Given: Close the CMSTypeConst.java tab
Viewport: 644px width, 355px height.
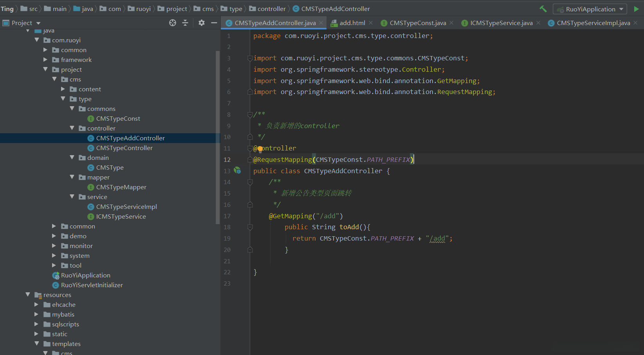Looking at the screenshot, I should coord(451,23).
